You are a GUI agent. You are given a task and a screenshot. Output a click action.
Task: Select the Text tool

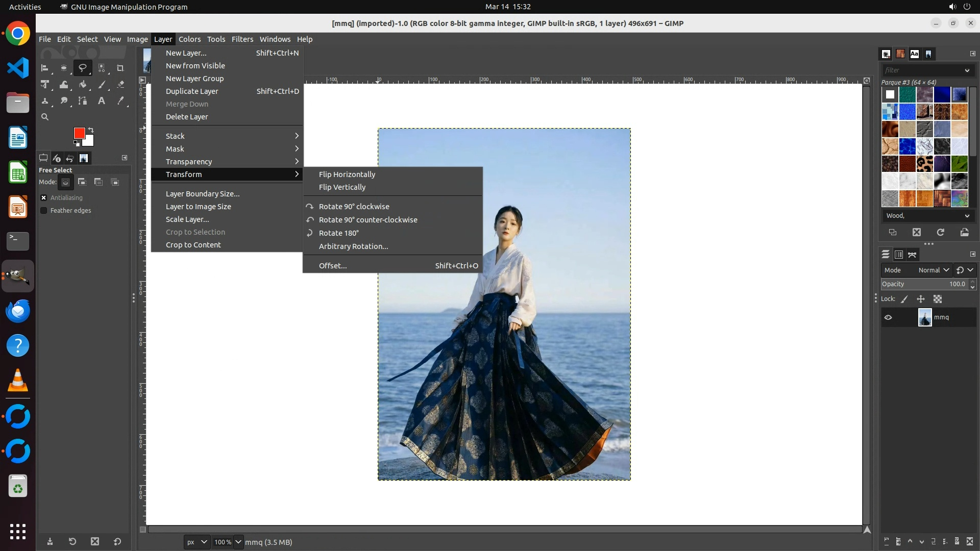tap(102, 101)
